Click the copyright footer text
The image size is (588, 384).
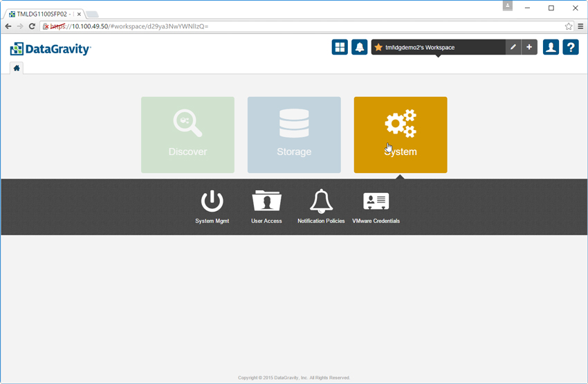click(x=294, y=378)
